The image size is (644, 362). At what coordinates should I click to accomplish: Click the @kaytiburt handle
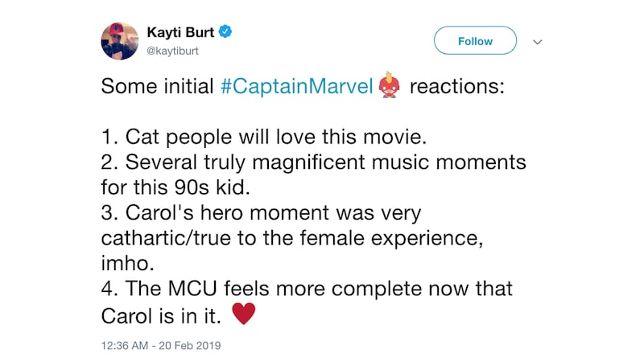click(172, 50)
